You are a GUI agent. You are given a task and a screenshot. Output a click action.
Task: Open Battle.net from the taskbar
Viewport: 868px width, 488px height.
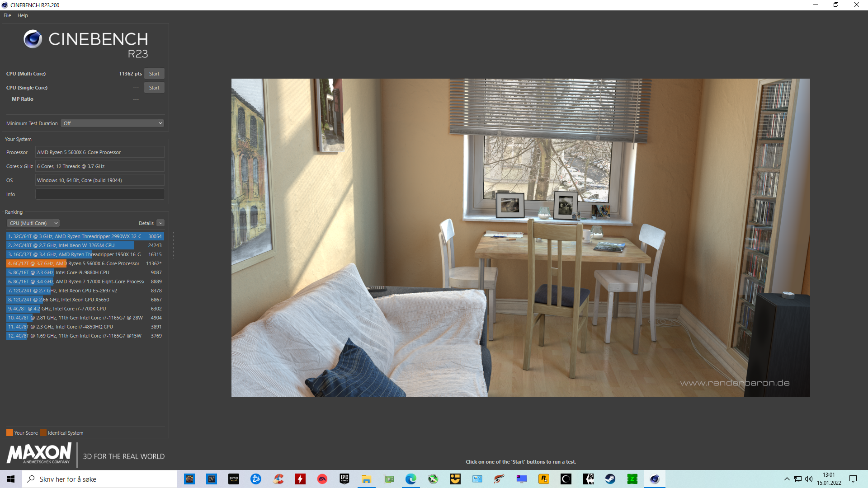point(256,479)
